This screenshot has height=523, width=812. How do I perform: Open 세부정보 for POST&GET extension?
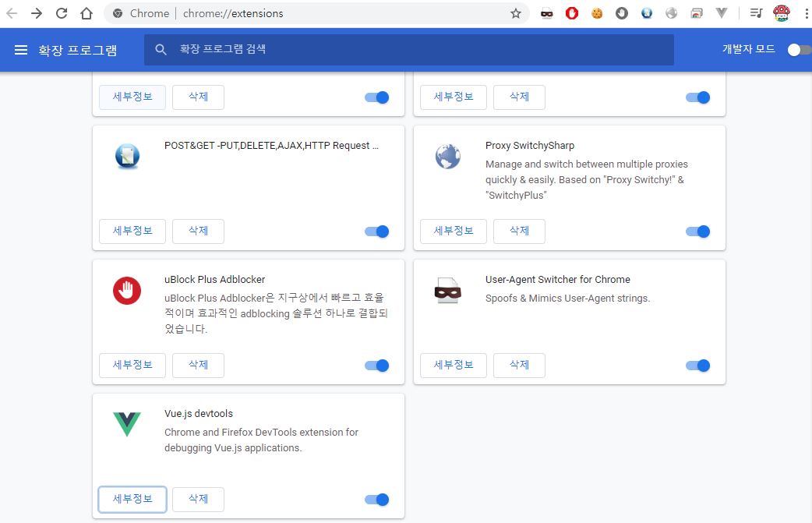(132, 231)
